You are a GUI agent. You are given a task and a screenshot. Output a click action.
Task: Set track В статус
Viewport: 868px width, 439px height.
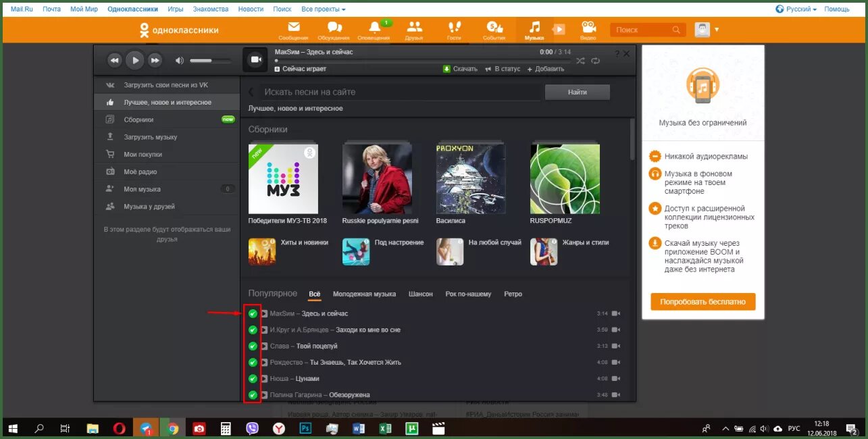pyautogui.click(x=503, y=69)
